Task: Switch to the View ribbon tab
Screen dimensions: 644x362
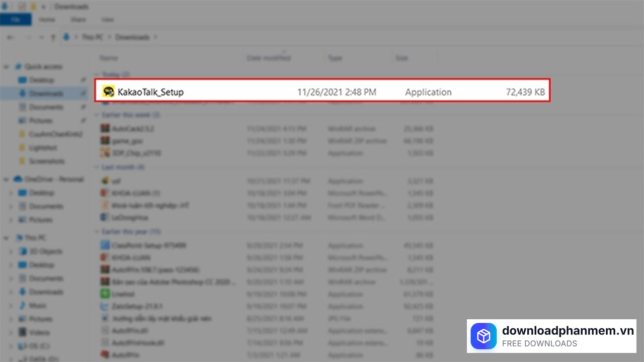Action: point(107,20)
